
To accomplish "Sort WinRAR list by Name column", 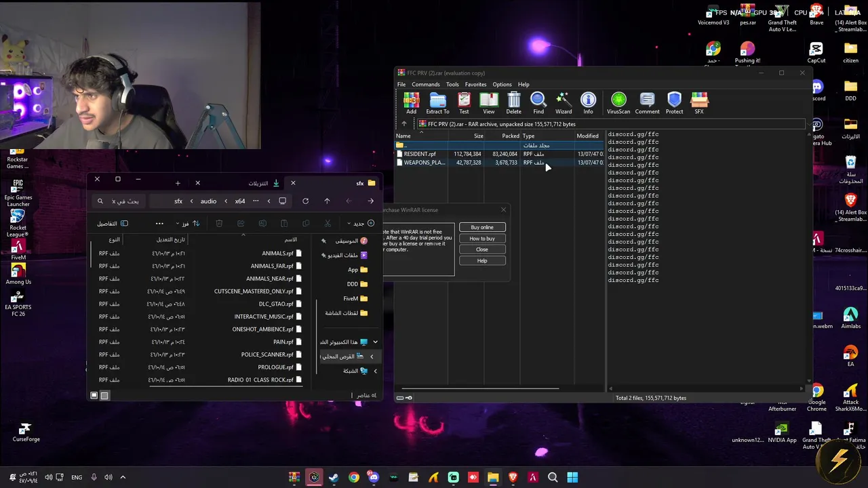I will (420, 136).
